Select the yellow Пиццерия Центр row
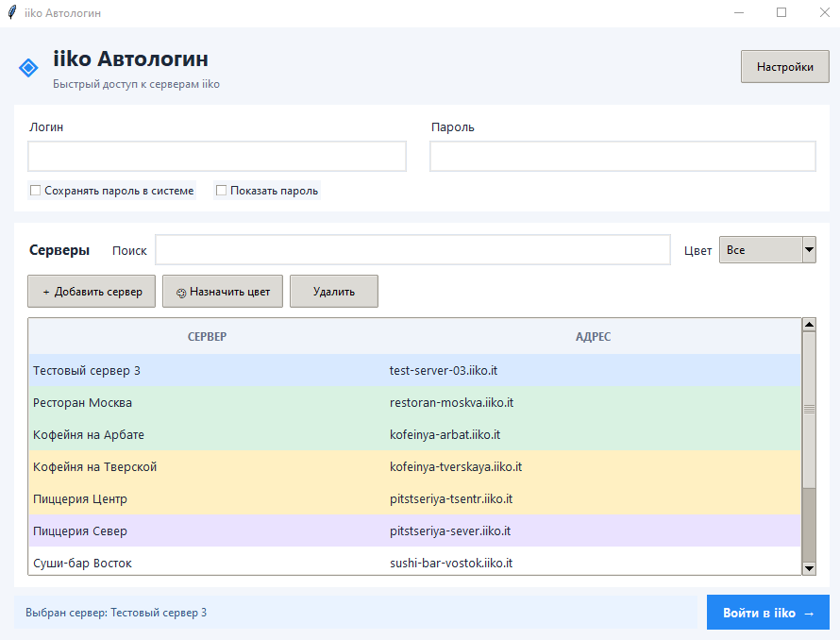Image resolution: width=840 pixels, height=640 pixels. (415, 499)
